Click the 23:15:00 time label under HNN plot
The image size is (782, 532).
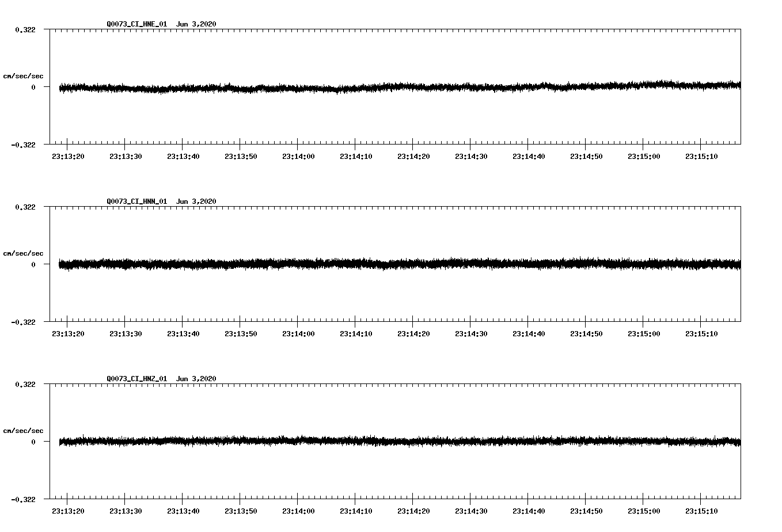(644, 334)
